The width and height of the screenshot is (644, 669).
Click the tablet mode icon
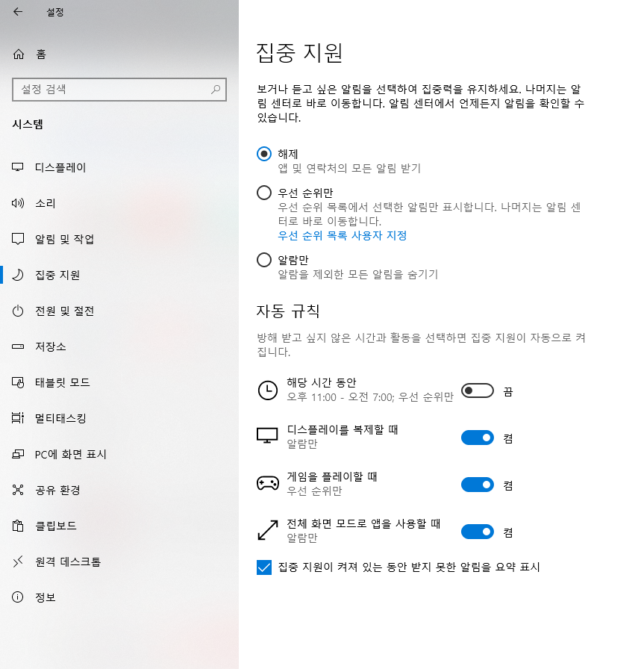pyautogui.click(x=18, y=382)
